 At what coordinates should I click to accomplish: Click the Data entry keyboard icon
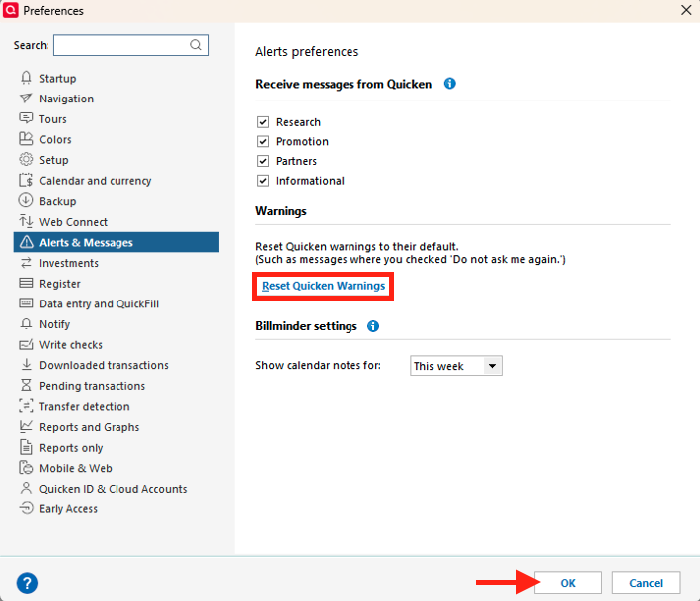tap(26, 303)
